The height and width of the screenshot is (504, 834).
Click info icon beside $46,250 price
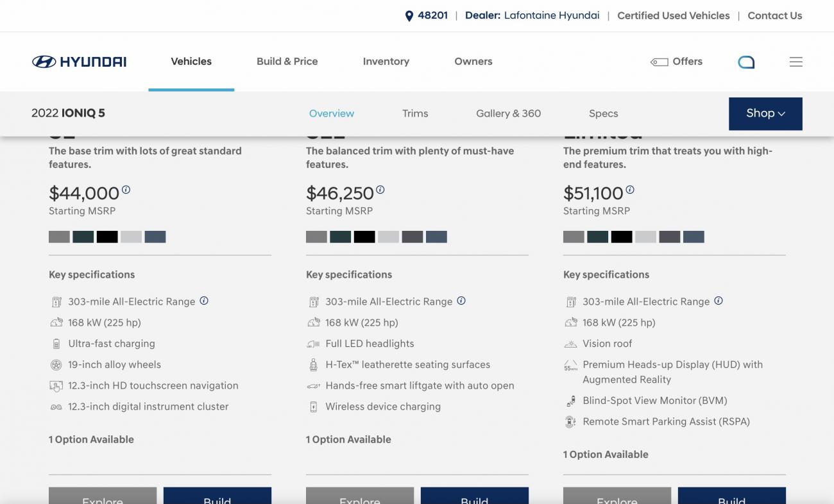pyautogui.click(x=380, y=190)
